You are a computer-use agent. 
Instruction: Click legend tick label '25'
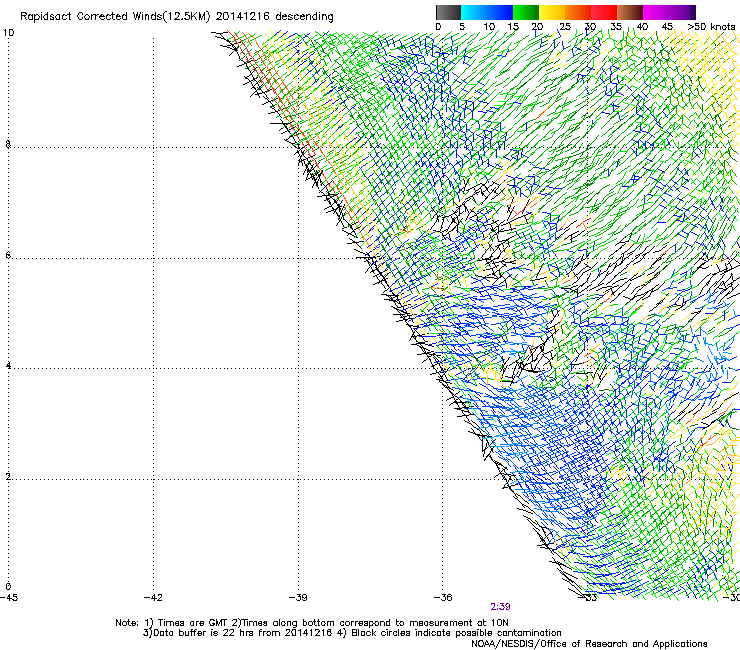point(565,26)
